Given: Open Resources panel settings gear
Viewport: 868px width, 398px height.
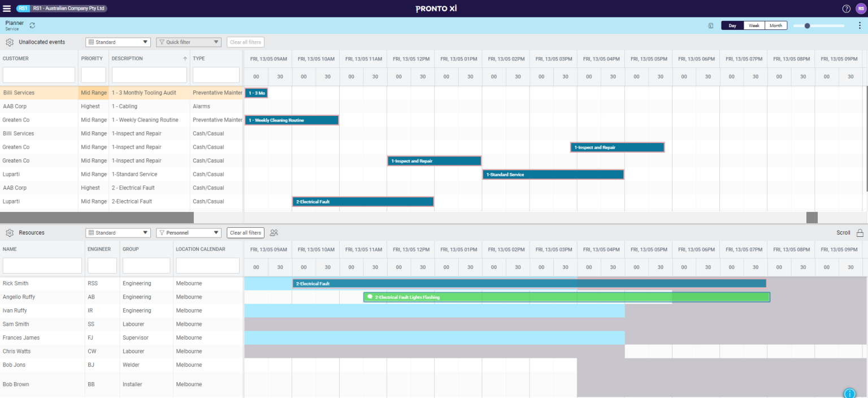Looking at the screenshot, I should click(9, 232).
